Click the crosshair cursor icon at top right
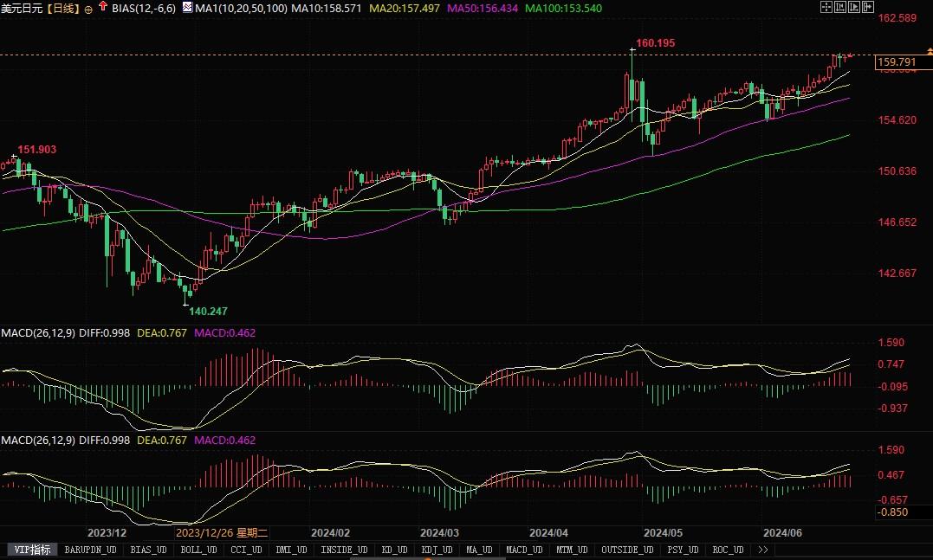Screen dimensions: 933x560 pos(826,7)
